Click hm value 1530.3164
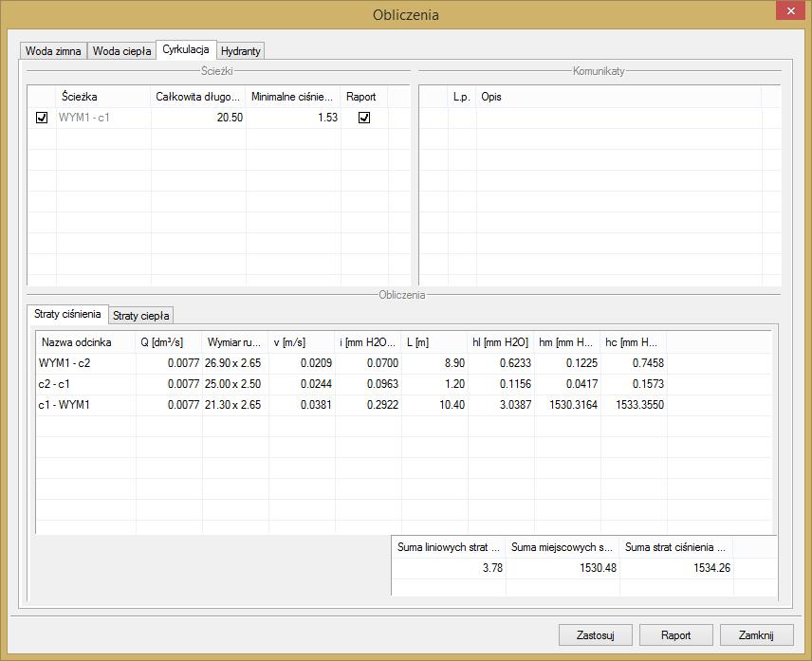The height and width of the screenshot is (661, 812). [573, 404]
